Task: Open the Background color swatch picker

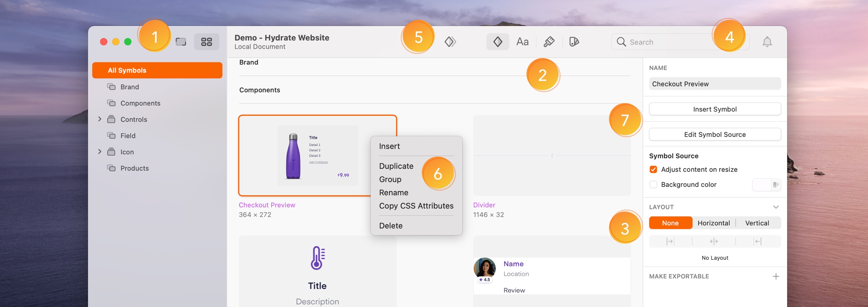Action: 766,185
